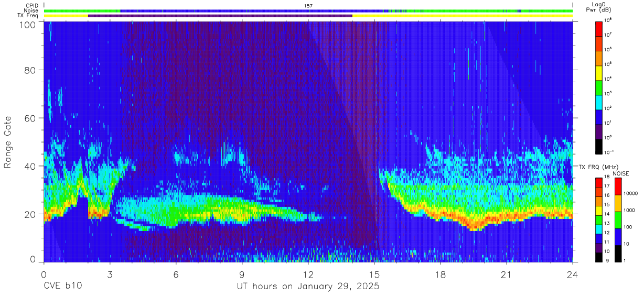Click the CPID value 157
This screenshot has width=644, height=297.
[308, 6]
